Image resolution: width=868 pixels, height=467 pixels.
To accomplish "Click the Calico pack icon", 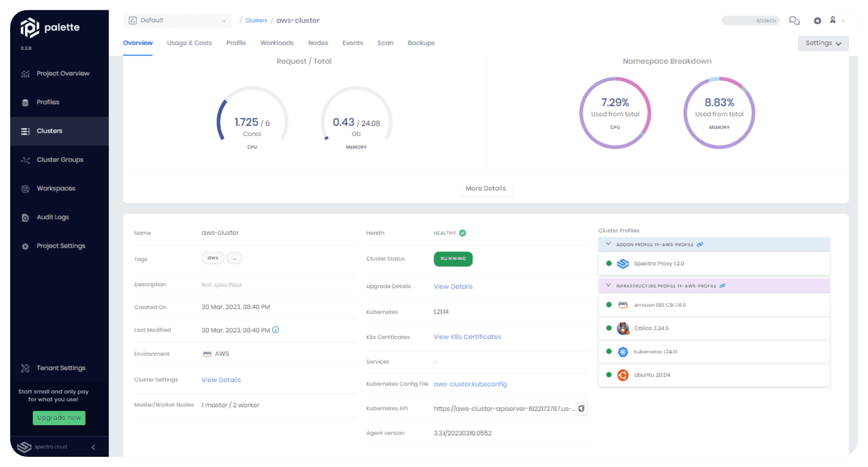I will pyautogui.click(x=623, y=328).
